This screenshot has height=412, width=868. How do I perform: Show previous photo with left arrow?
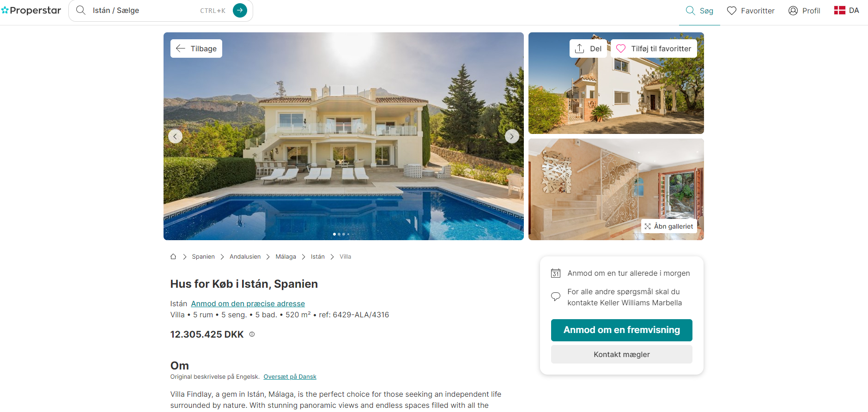tap(175, 136)
